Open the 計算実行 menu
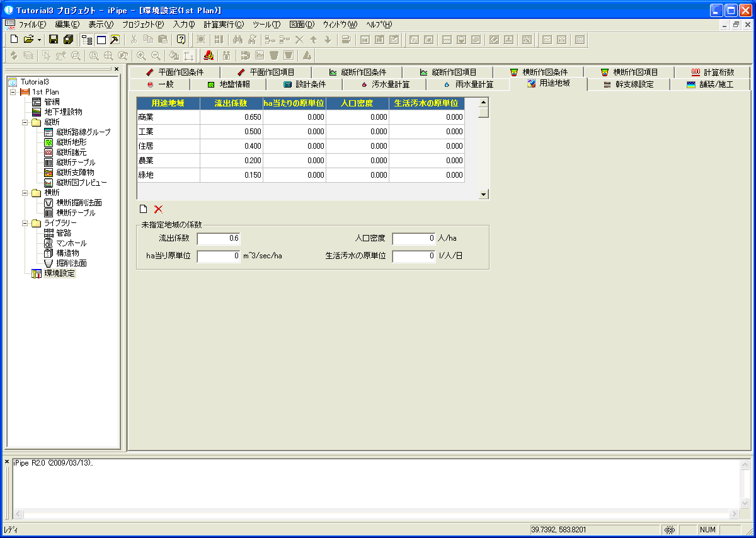Screen dimensions: 756x538 (223, 25)
